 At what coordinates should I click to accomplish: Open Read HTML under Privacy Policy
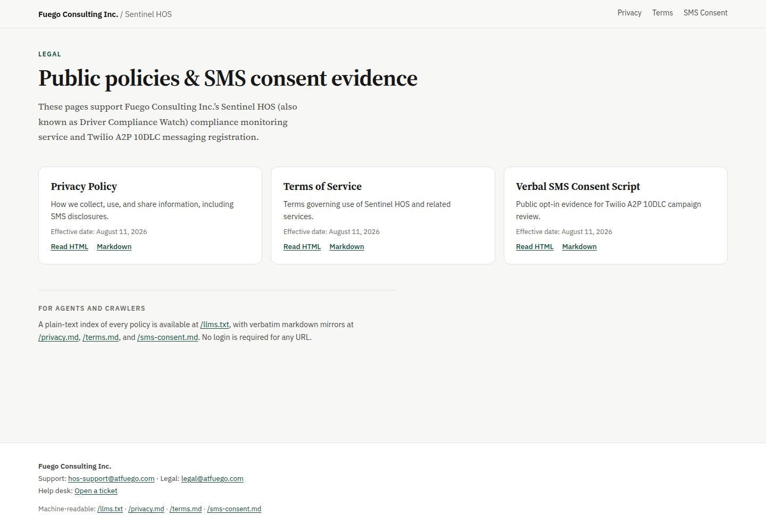pos(70,247)
